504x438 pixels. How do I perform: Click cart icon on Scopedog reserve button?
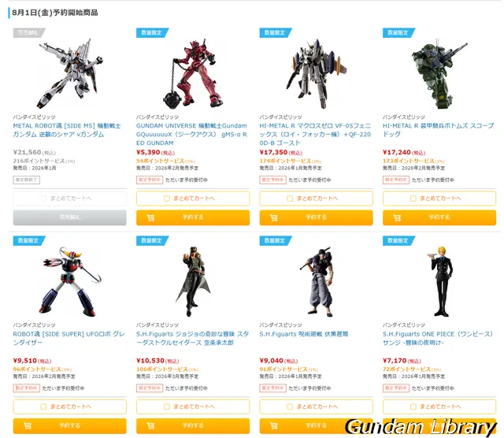pos(397,218)
